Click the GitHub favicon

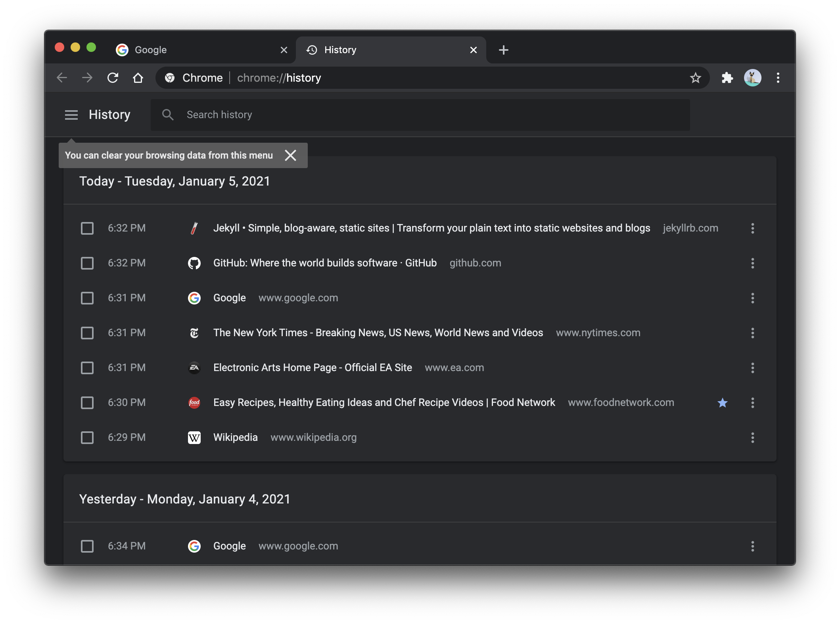[x=194, y=263]
